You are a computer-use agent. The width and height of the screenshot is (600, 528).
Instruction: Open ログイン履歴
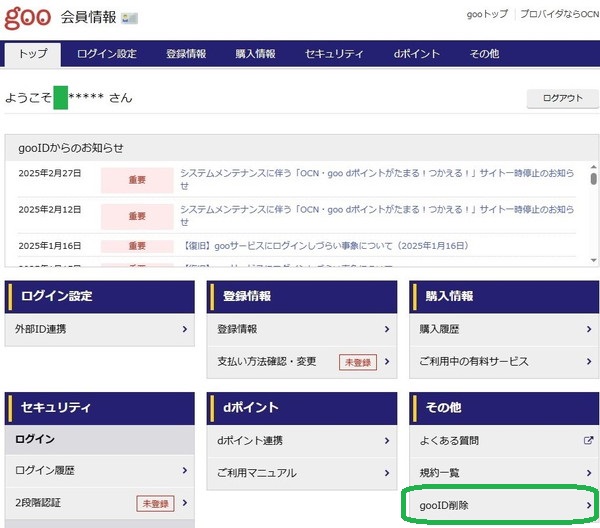coord(99,471)
